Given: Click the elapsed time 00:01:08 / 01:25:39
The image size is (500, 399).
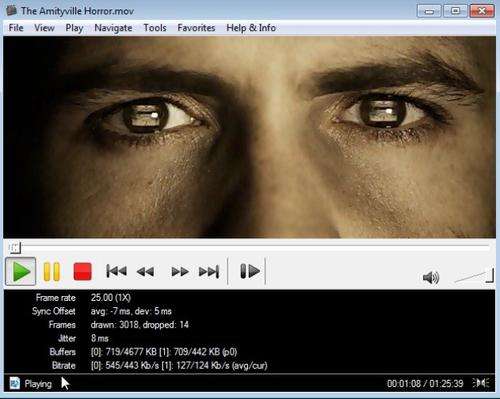Looking at the screenshot, I should tap(425, 384).
